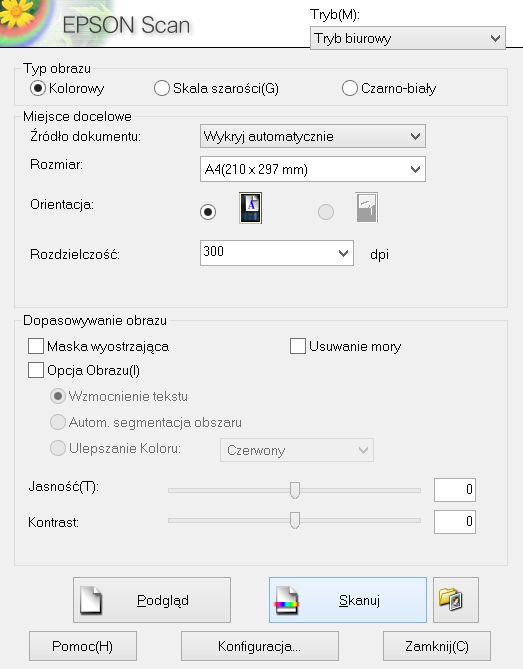The image size is (523, 669).
Task: Click the Pomoc(H) help button
Action: (83, 646)
